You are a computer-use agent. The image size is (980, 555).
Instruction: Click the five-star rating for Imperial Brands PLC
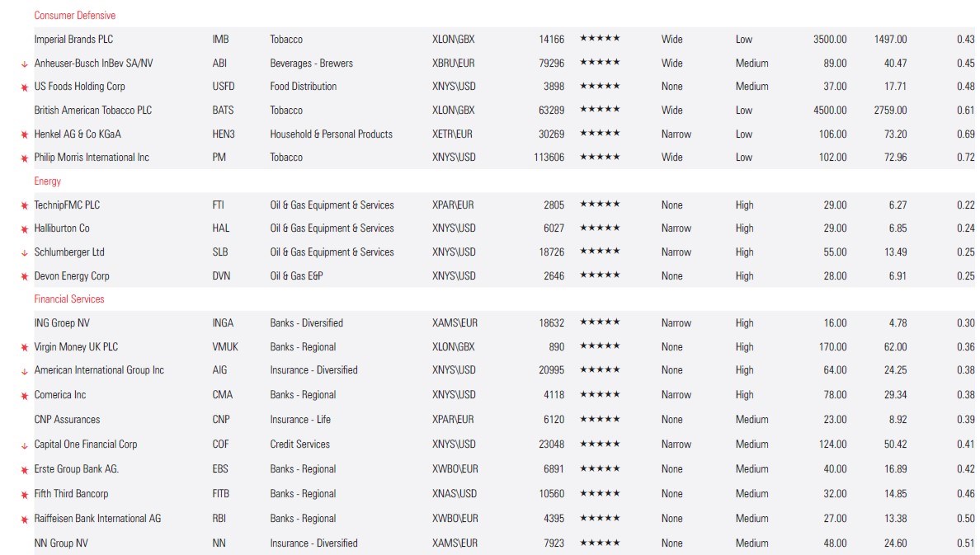[x=600, y=39]
